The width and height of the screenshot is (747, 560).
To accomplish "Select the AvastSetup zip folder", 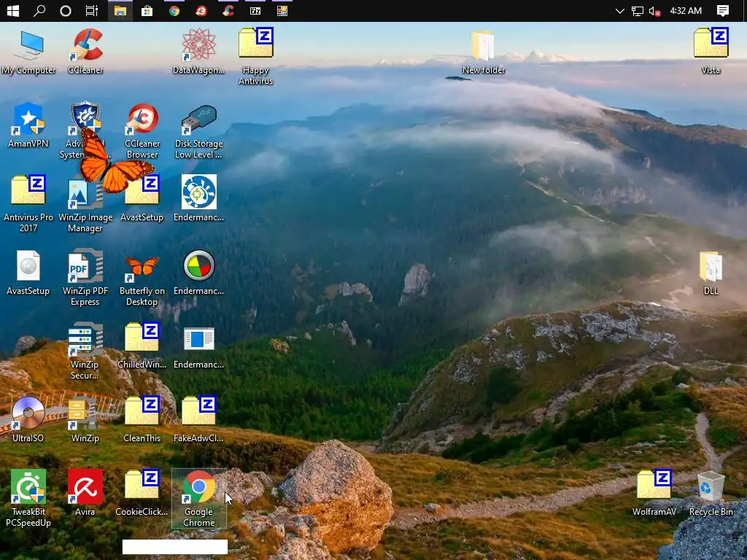I will [142, 199].
